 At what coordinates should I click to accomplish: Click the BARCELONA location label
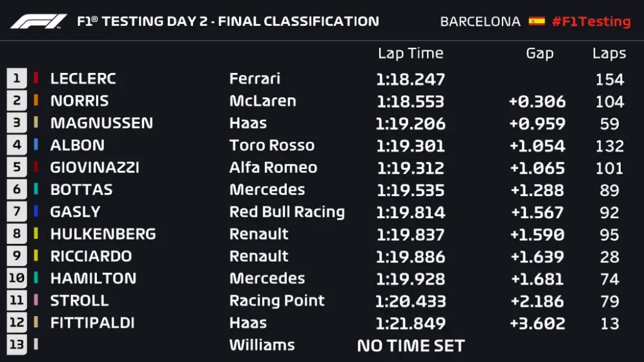(x=480, y=21)
